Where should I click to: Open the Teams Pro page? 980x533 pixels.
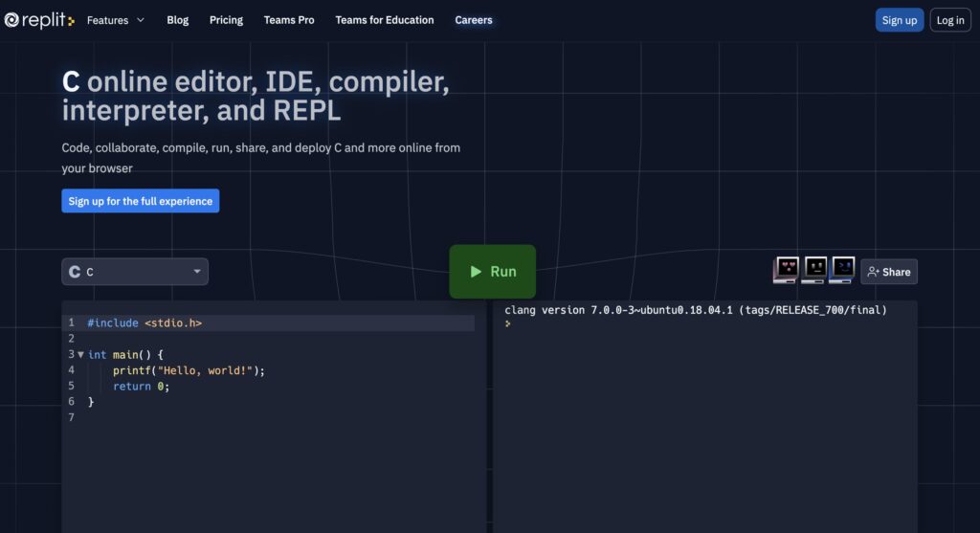(289, 20)
